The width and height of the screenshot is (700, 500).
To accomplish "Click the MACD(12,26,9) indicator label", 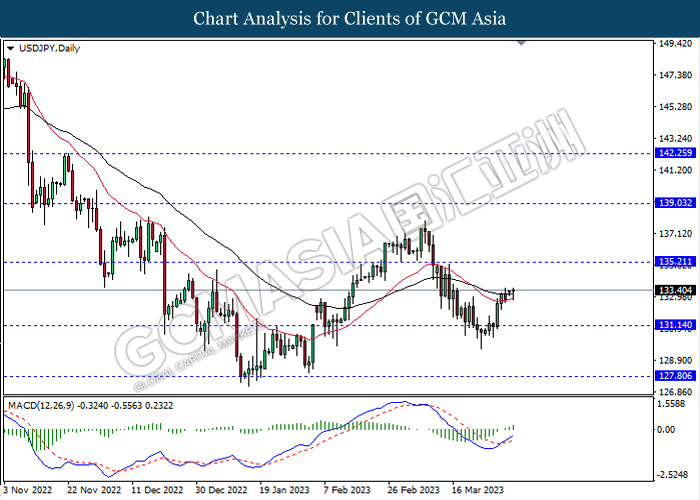I will (x=41, y=406).
